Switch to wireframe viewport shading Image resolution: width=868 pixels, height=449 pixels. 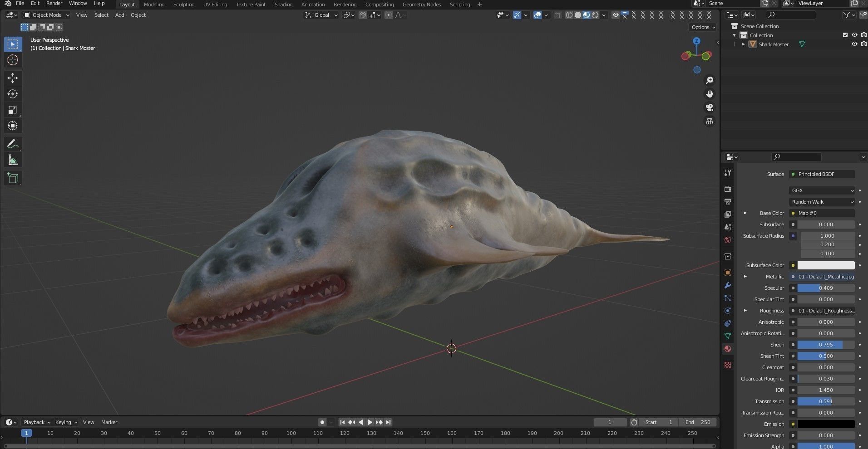coord(569,15)
